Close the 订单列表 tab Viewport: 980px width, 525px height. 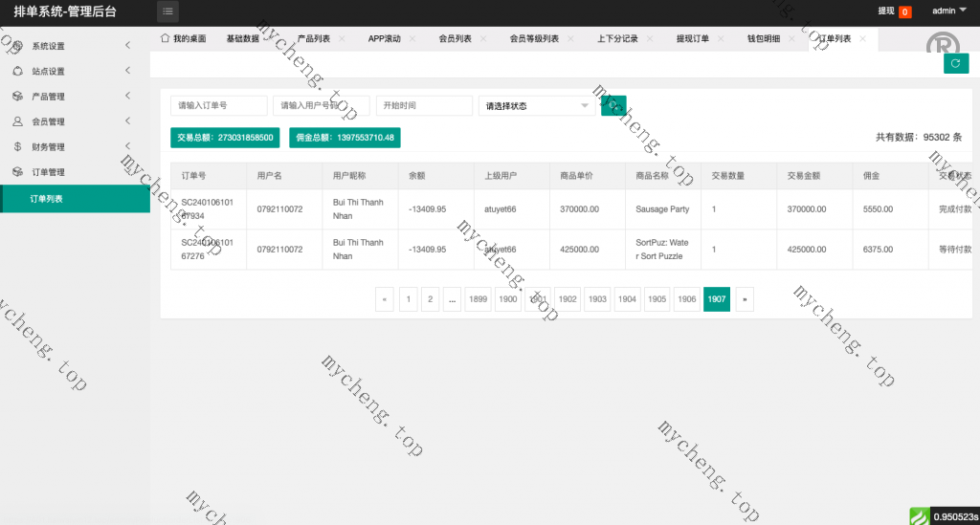(x=862, y=38)
